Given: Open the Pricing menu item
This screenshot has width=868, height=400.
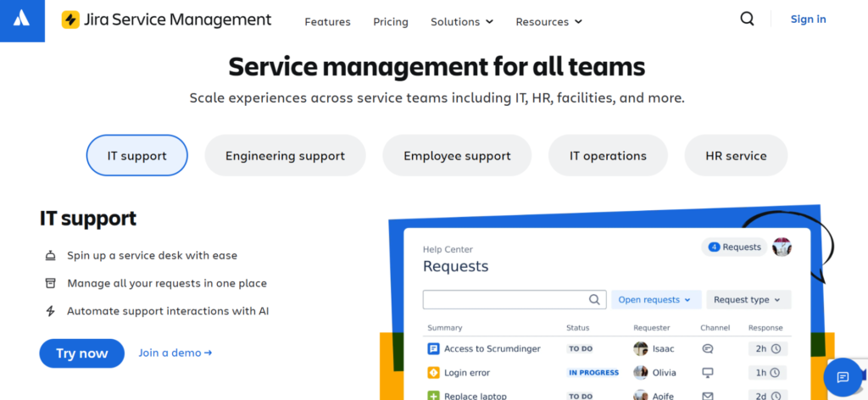Looking at the screenshot, I should (x=391, y=21).
